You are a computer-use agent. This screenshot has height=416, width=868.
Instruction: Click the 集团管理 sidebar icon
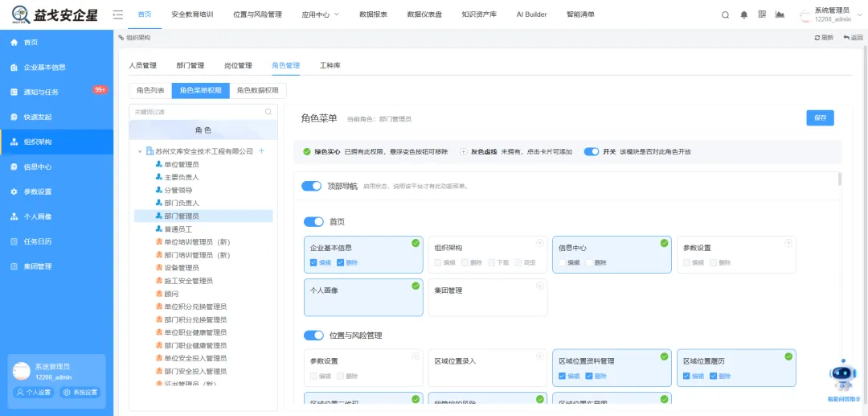(x=14, y=266)
